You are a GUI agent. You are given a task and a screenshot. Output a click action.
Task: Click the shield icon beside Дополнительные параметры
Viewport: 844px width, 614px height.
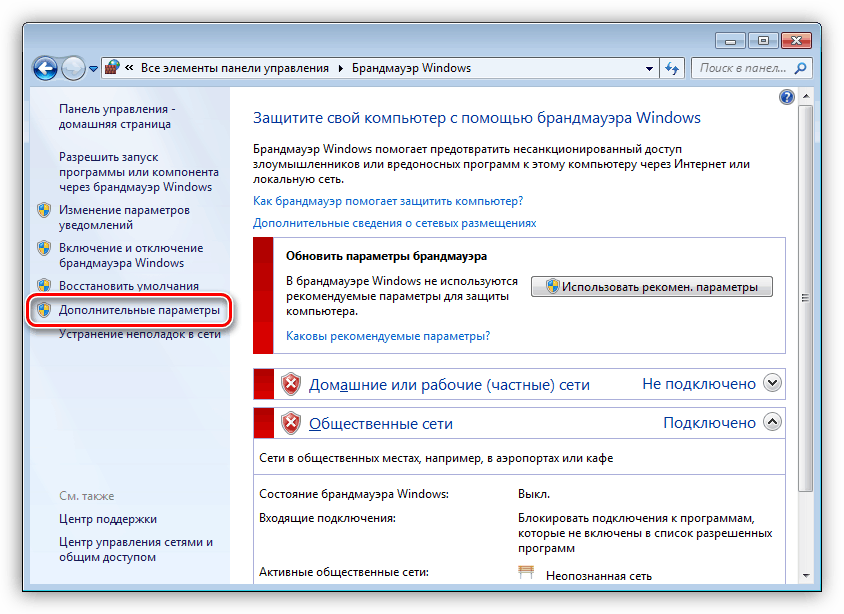pos(44,311)
